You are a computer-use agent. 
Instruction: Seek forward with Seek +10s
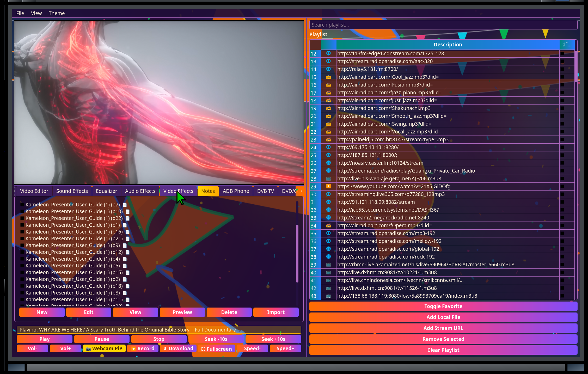click(273, 339)
